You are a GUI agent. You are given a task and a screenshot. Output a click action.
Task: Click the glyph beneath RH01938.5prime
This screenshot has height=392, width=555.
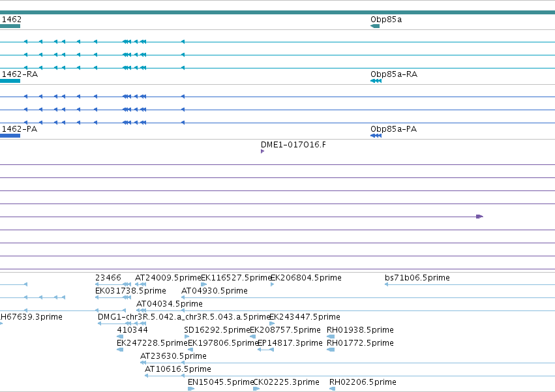[331, 337]
